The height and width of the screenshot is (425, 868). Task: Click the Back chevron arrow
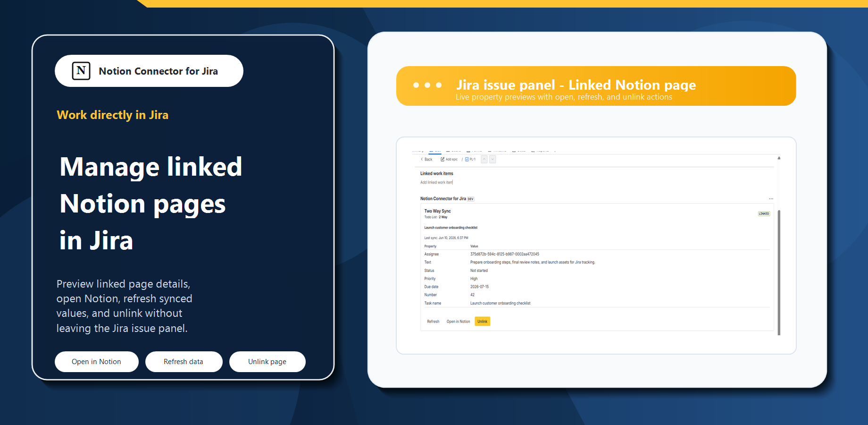tap(422, 160)
